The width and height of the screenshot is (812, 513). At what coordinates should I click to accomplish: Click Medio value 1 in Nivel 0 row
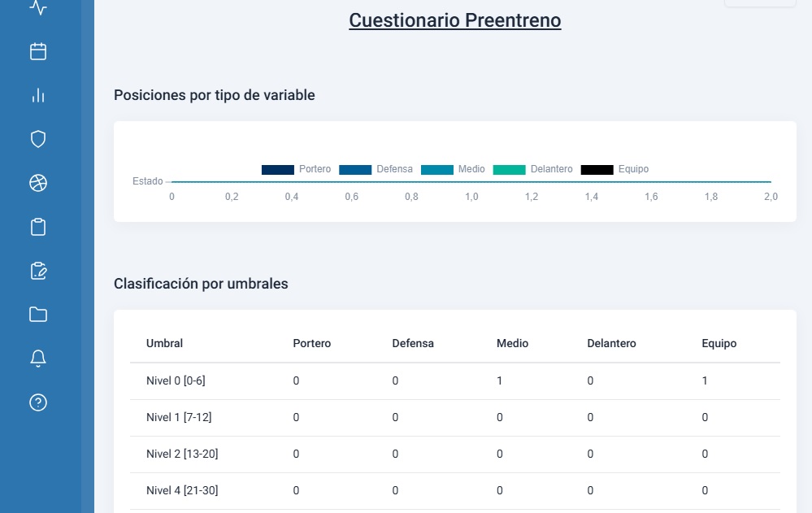tap(499, 380)
